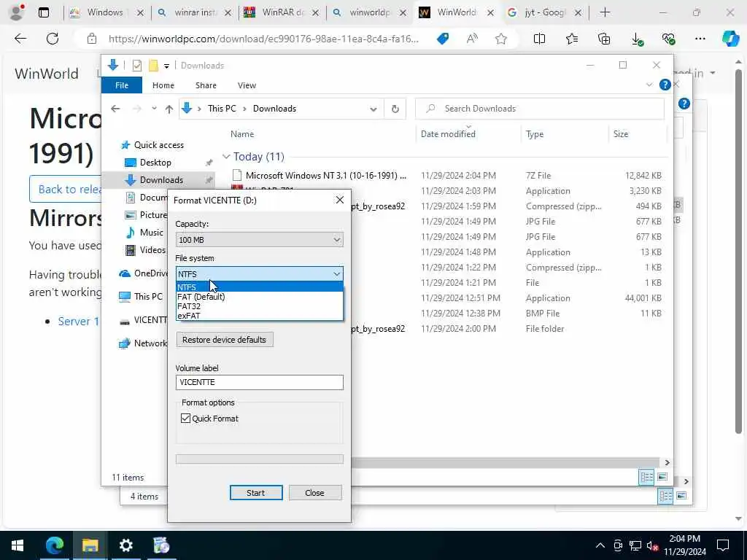The height and width of the screenshot is (560, 747).
Task: Open new browser tab plus button
Action: pyautogui.click(x=605, y=12)
